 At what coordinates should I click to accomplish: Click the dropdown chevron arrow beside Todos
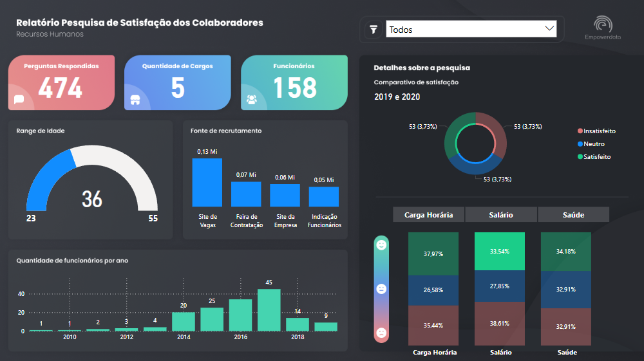(549, 29)
